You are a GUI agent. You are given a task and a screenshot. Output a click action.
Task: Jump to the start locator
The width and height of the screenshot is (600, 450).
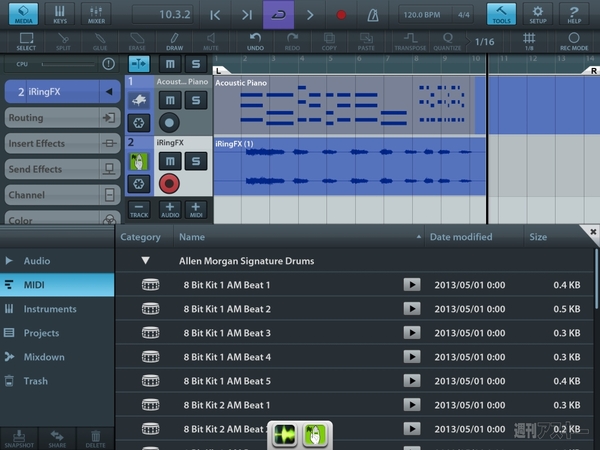215,15
